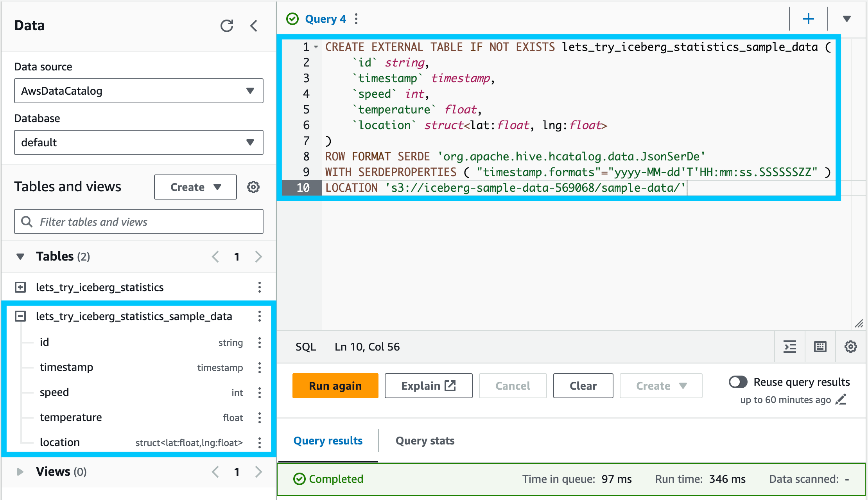Refresh the Data panel
868x500 pixels.
point(227,26)
